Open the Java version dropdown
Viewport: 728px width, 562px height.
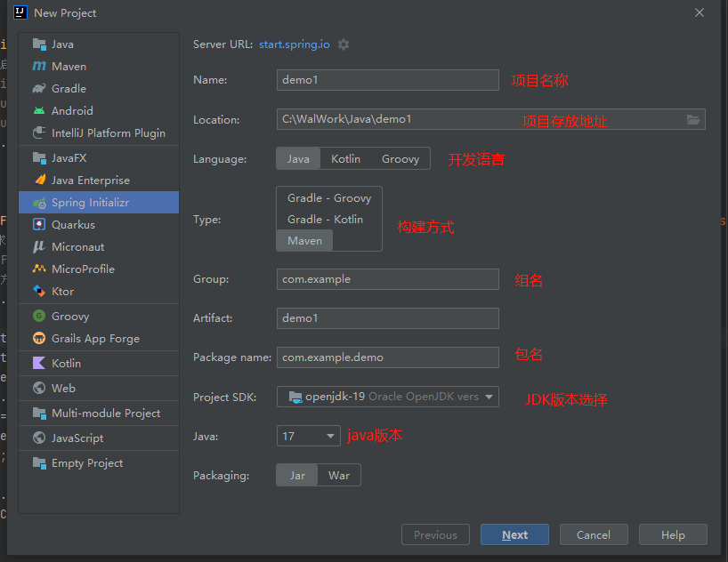(x=308, y=437)
